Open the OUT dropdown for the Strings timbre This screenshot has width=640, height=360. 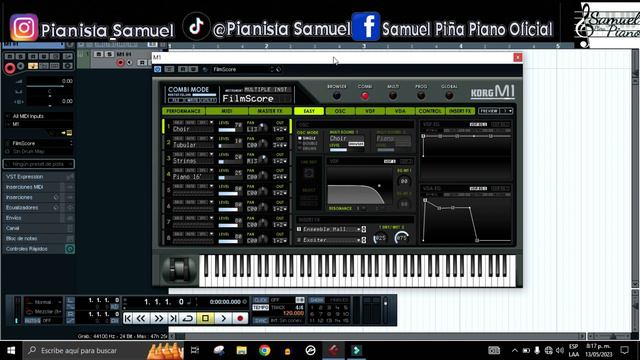click(280, 161)
